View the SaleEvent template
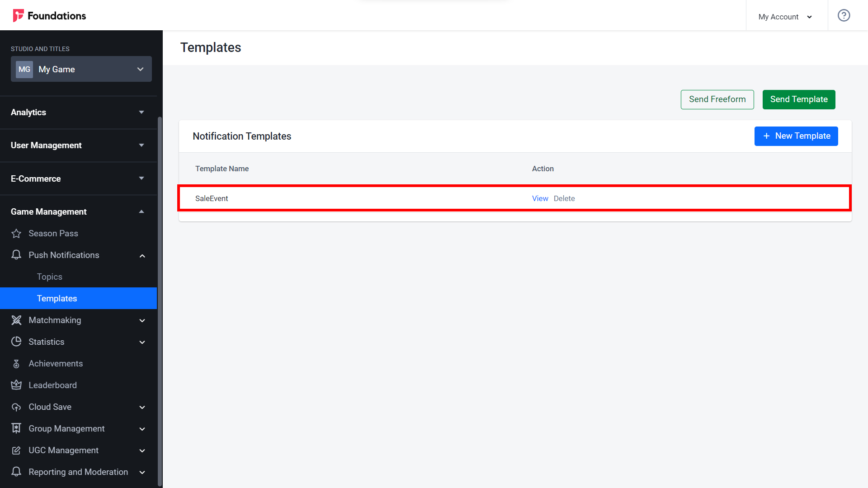The width and height of the screenshot is (868, 488). pos(539,198)
